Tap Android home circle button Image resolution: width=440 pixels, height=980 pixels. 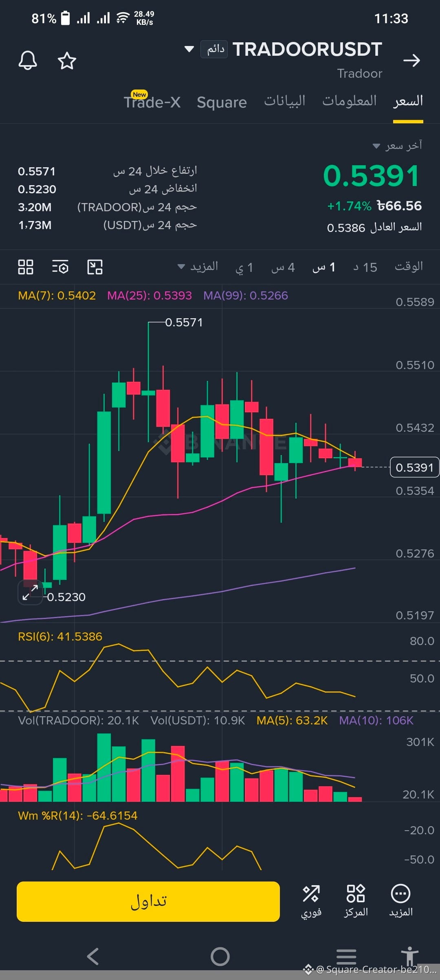(x=220, y=956)
